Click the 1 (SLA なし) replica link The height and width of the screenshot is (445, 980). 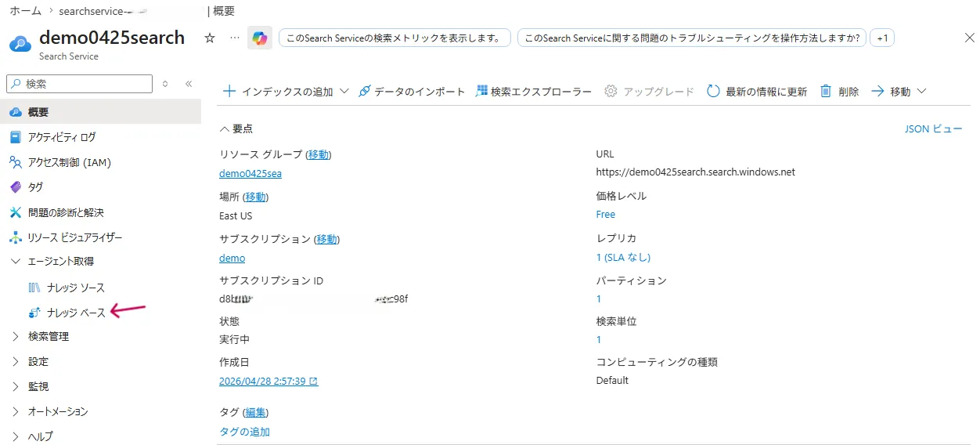[623, 256]
